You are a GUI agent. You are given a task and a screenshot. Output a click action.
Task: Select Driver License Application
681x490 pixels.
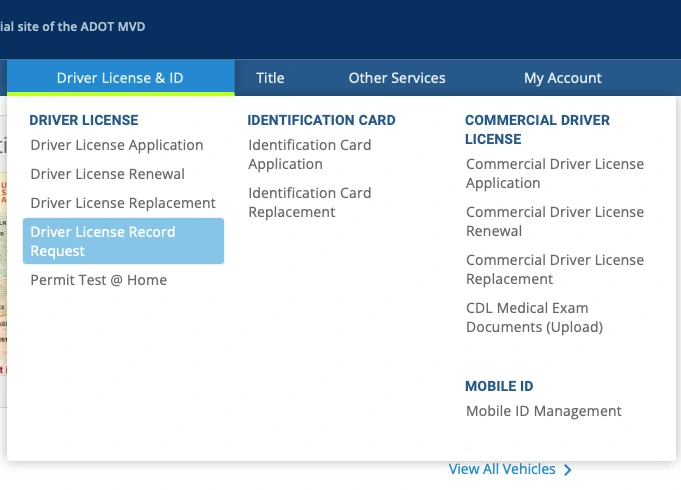[117, 145]
